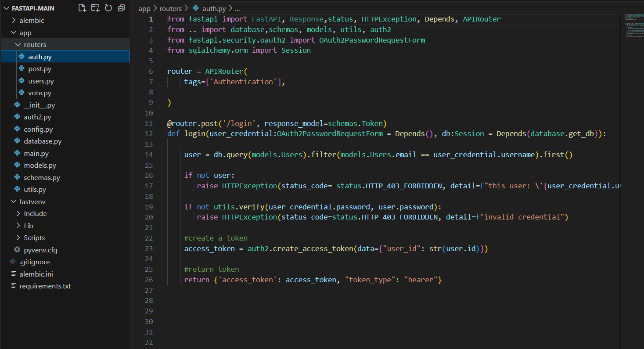Click the 'login' function name on line 12
644x349 pixels.
click(195, 134)
